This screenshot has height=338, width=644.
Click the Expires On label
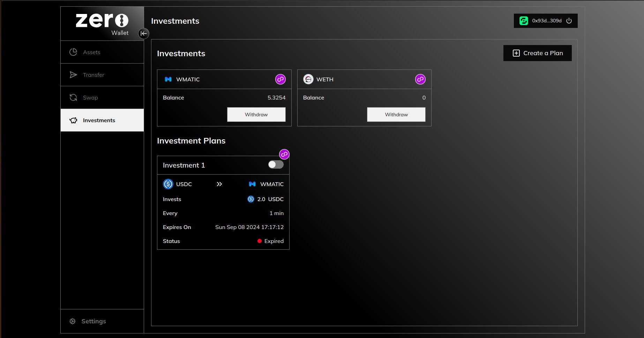coord(177,227)
